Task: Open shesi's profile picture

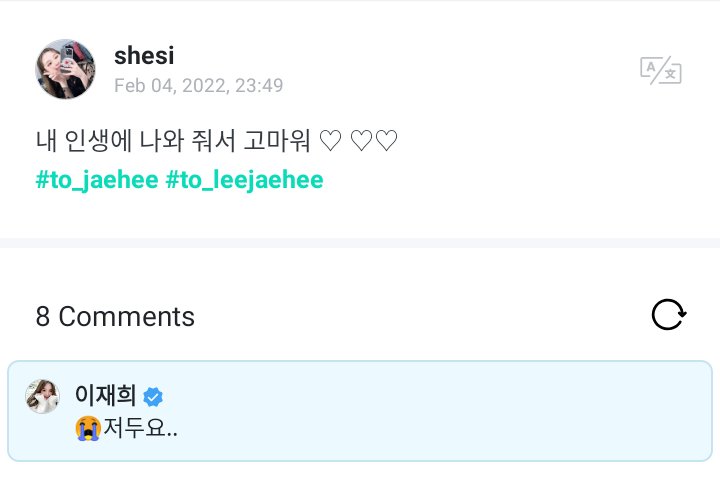Action: pyautogui.click(x=65, y=69)
